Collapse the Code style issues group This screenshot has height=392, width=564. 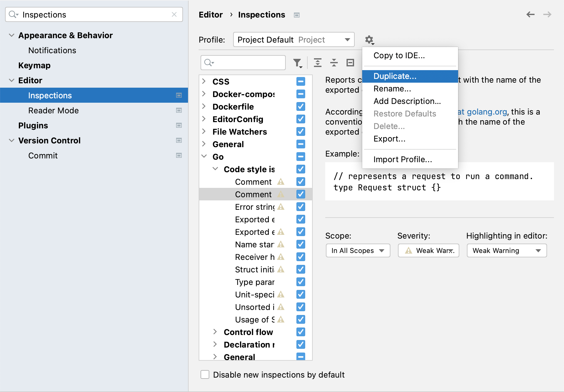pyautogui.click(x=215, y=169)
